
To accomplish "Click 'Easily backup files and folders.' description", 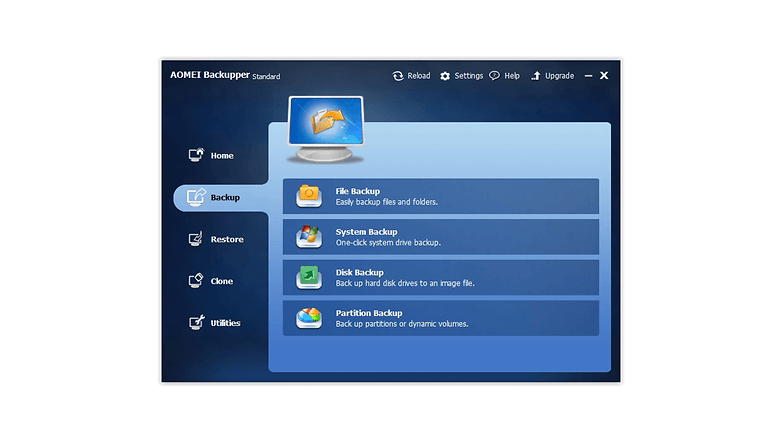I will 387,202.
